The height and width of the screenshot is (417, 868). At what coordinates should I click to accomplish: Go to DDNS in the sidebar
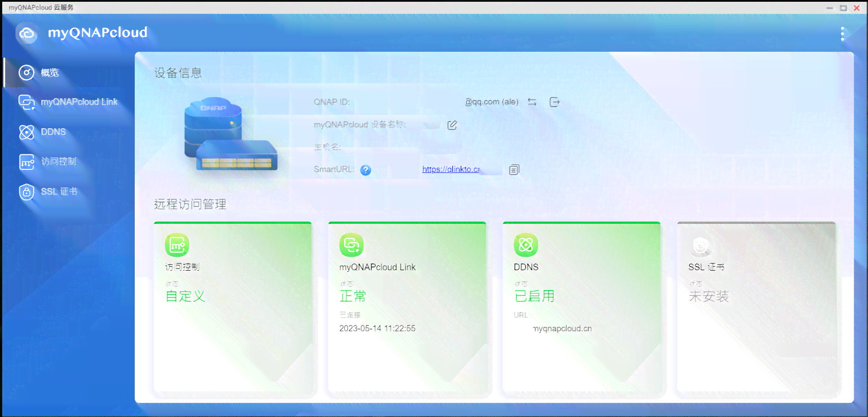click(69, 132)
